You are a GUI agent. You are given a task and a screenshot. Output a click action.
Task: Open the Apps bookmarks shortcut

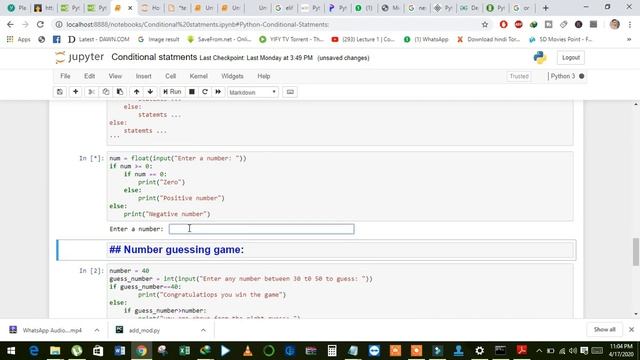[18, 40]
